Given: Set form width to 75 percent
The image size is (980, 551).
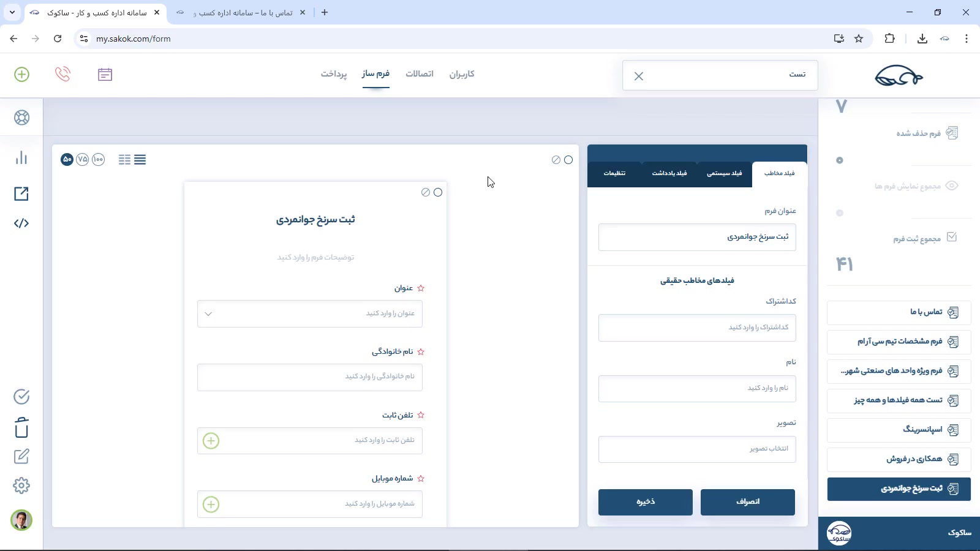Looking at the screenshot, I should pos(83,160).
